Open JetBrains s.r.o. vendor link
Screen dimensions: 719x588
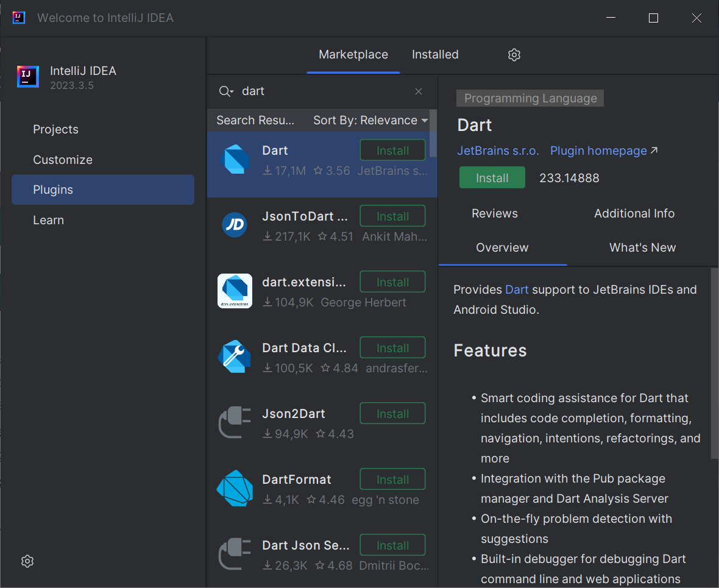[x=498, y=151]
